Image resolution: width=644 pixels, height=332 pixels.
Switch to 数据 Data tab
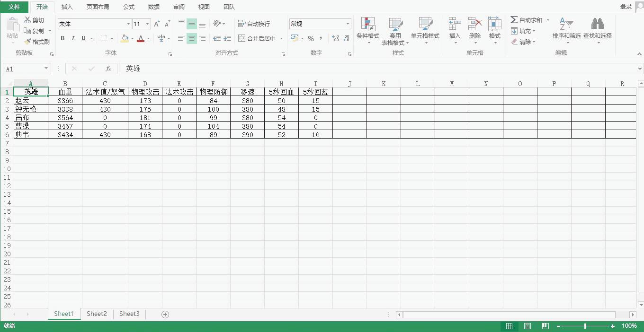153,7
